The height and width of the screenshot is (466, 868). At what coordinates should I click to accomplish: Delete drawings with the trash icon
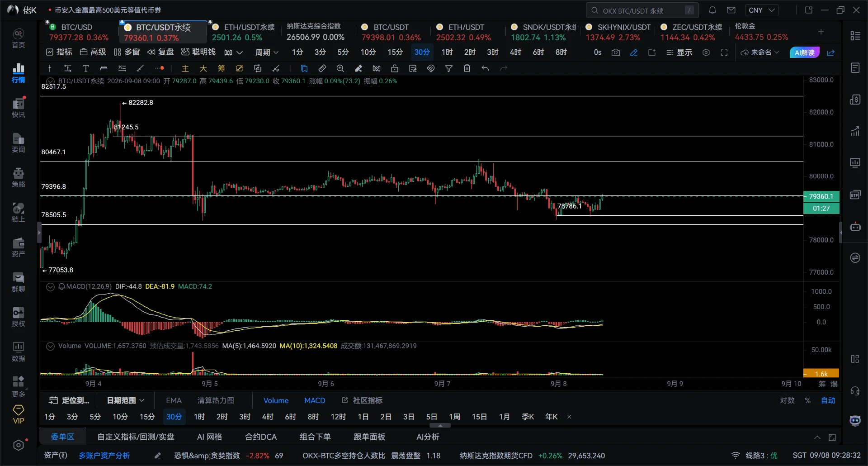coord(467,68)
